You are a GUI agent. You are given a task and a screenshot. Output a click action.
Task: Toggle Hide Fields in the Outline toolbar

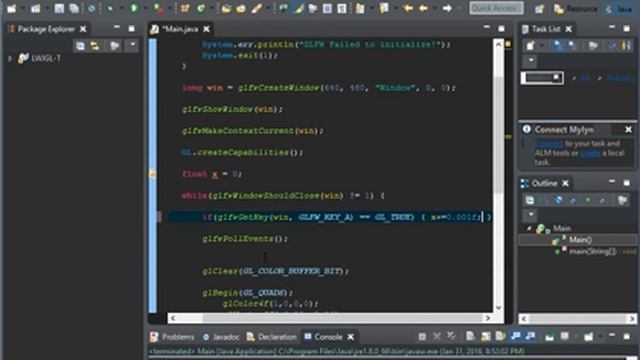click(x=558, y=200)
